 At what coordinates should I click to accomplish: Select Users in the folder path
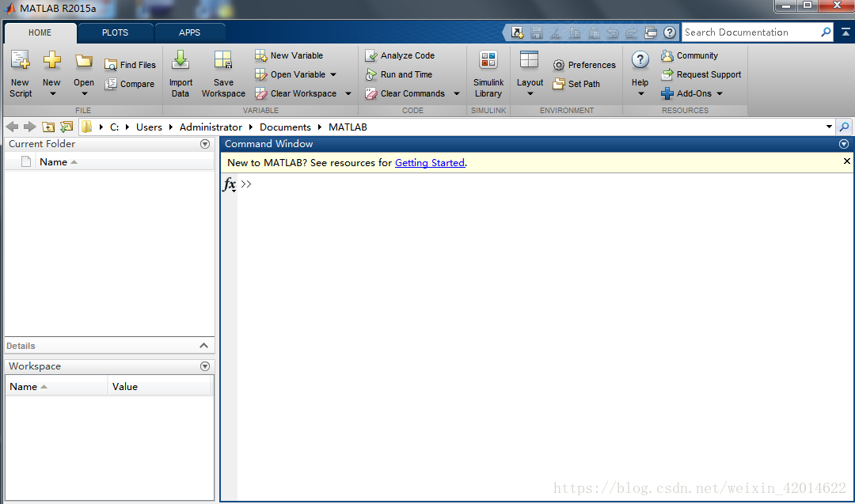coord(149,127)
